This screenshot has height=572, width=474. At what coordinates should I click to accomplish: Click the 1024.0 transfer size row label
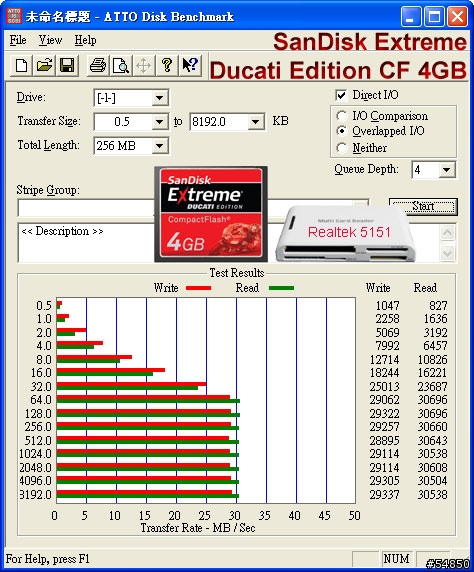(x=35, y=454)
